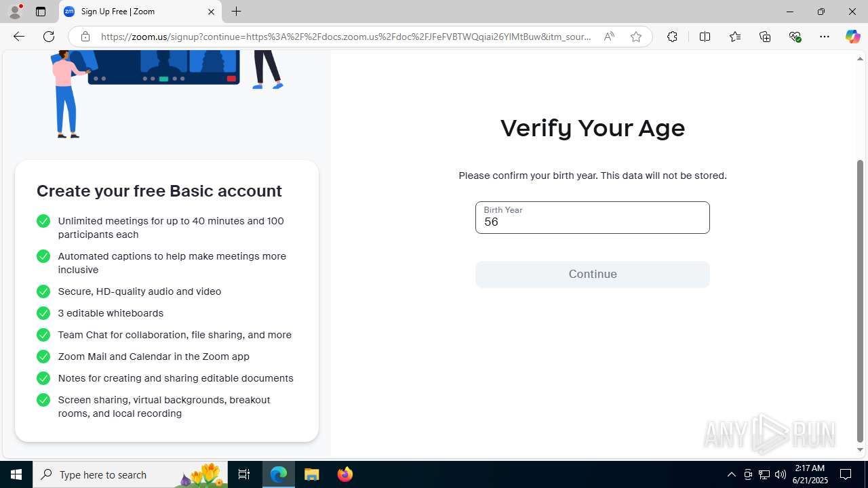Screen dimensions: 868x488
Task: Click the page scroll down arrow
Action: point(861,449)
